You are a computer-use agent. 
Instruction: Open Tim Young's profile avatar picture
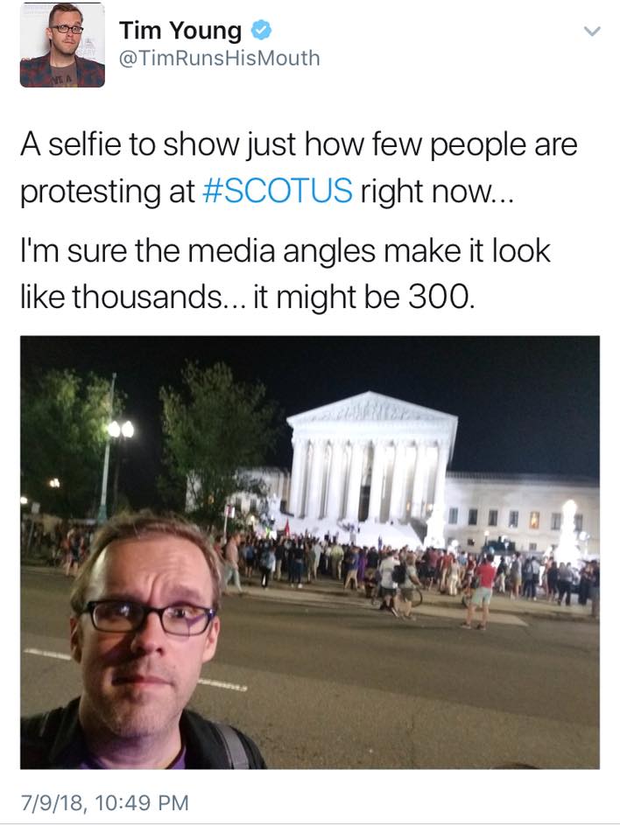point(62,45)
